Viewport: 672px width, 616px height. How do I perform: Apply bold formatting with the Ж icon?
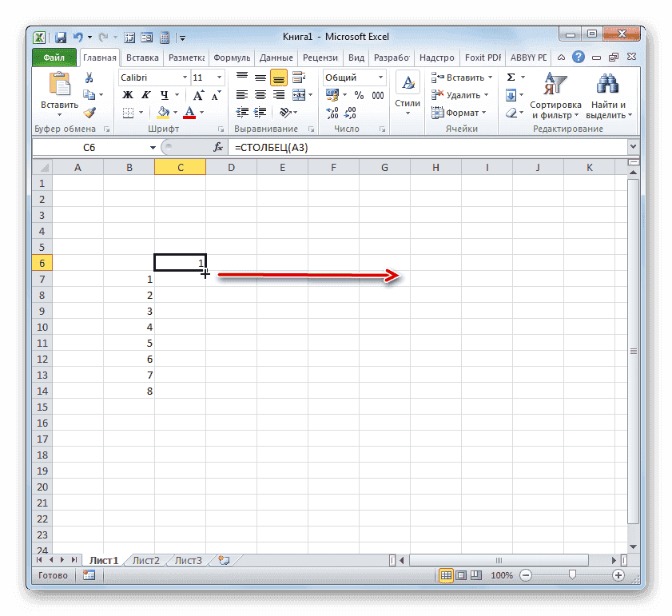pos(126,94)
